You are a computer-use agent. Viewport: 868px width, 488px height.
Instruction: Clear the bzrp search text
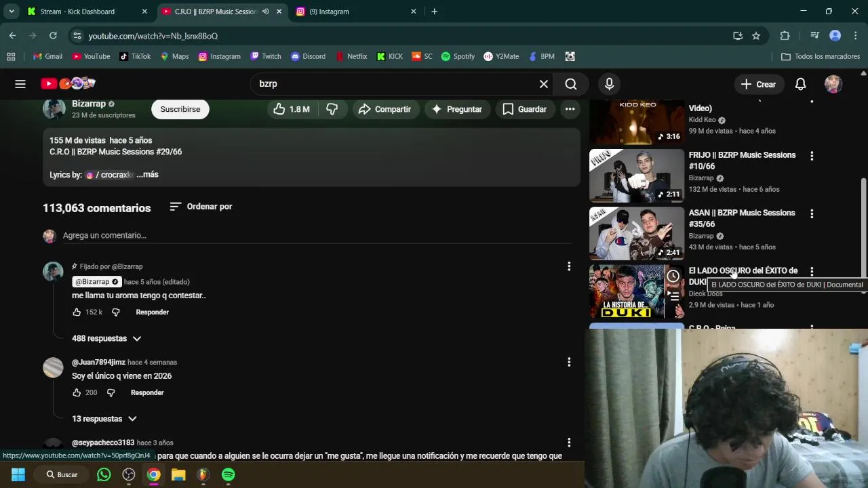[x=543, y=84]
